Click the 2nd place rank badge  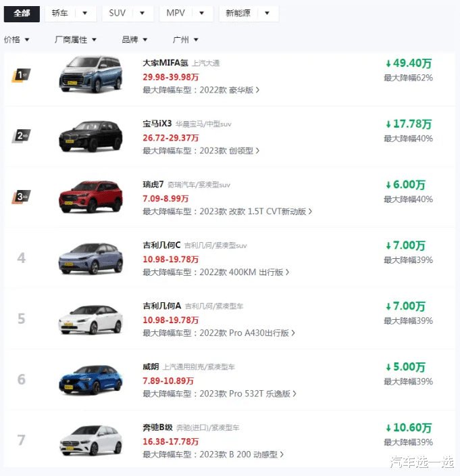point(21,136)
